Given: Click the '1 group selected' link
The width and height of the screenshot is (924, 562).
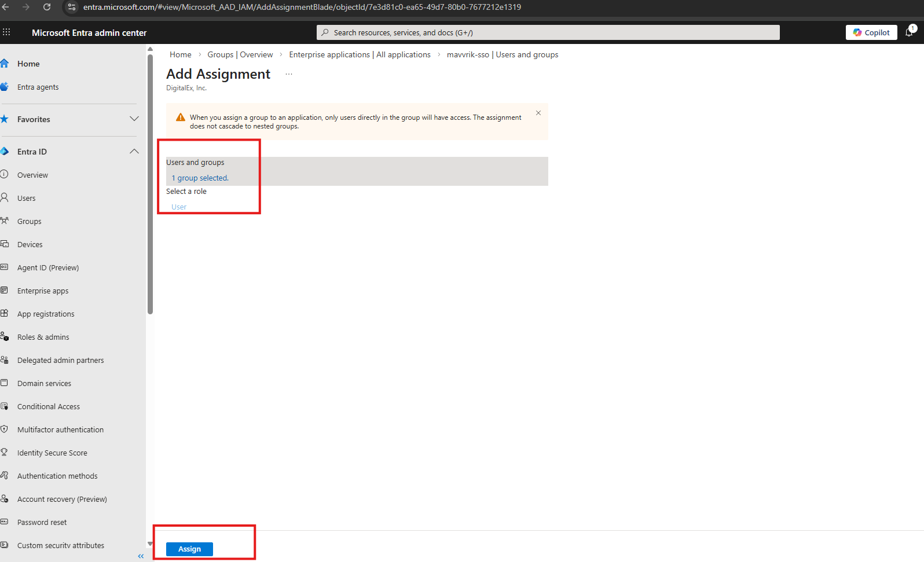Looking at the screenshot, I should click(x=200, y=178).
